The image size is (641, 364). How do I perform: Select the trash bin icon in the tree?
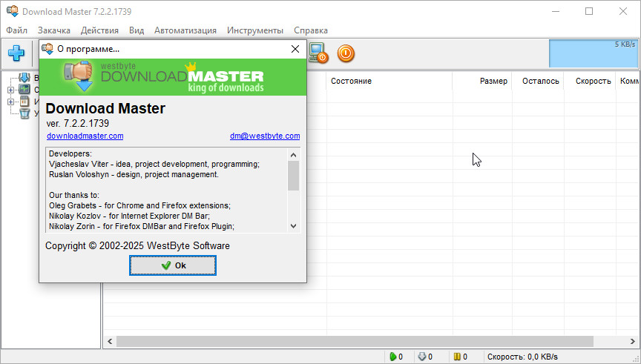click(x=24, y=113)
